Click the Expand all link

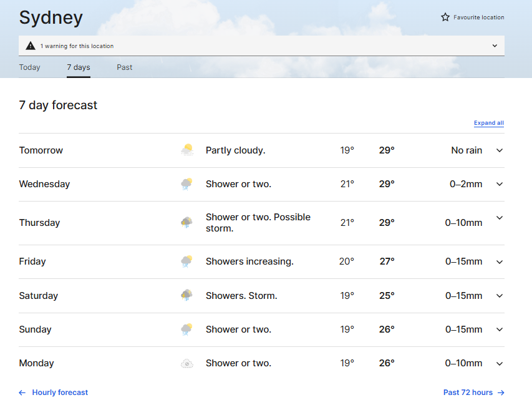[488, 123]
